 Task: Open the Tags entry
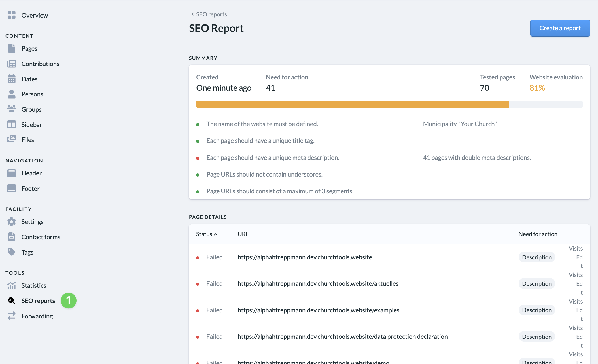27,252
